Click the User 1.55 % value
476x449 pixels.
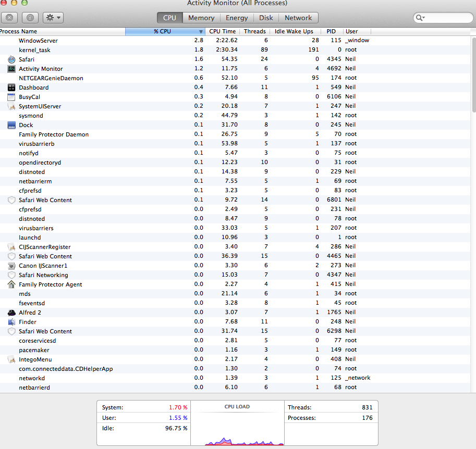(178, 418)
